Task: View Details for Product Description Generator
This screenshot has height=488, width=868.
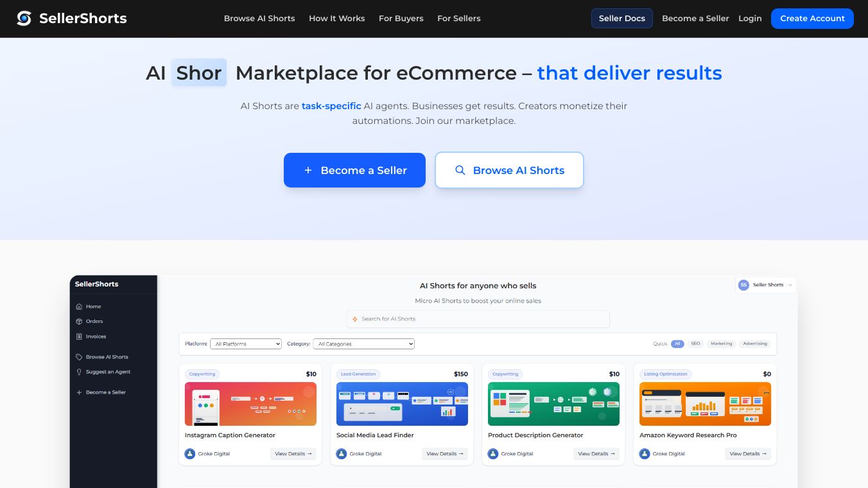Action: pos(596,454)
